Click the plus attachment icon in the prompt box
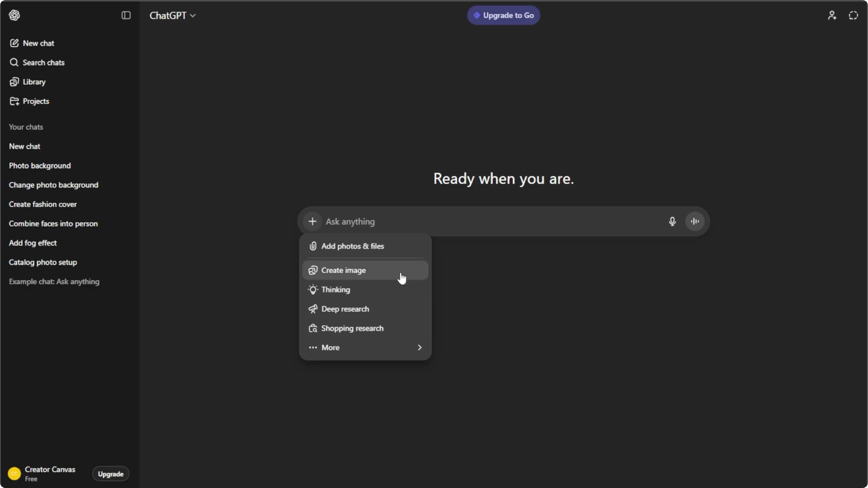The image size is (868, 488). click(x=312, y=221)
